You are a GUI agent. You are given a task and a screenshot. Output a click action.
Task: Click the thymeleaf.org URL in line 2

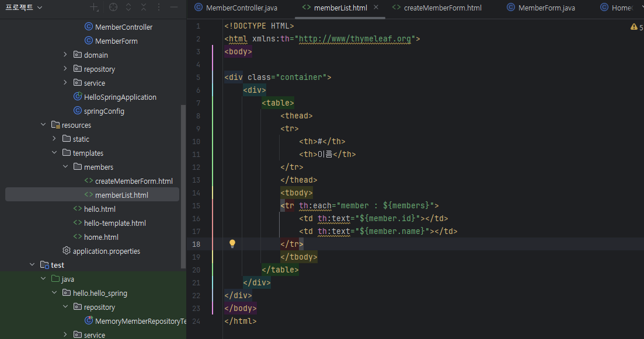click(x=355, y=39)
